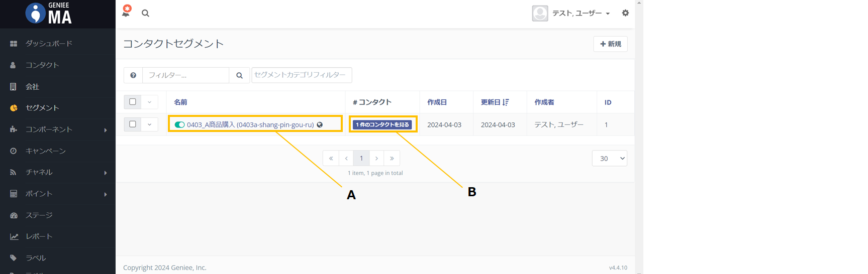
Task: Click the component puzzle piece icon
Action: coord(14,129)
